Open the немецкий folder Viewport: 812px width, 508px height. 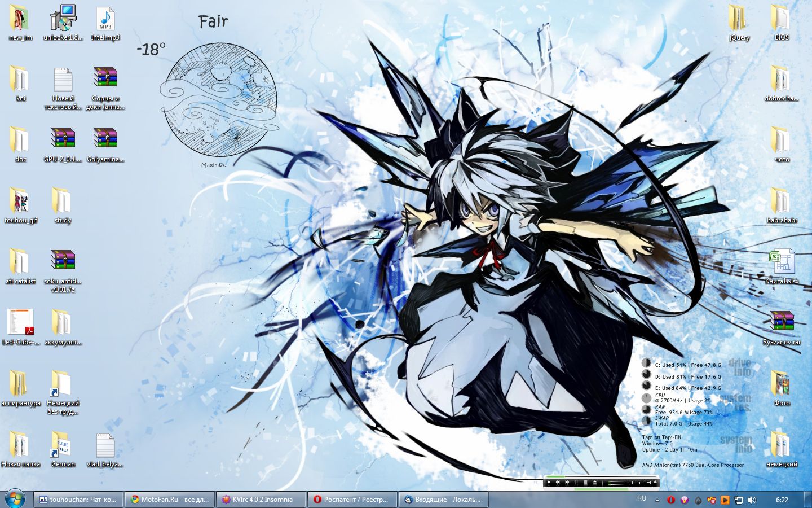click(x=782, y=449)
